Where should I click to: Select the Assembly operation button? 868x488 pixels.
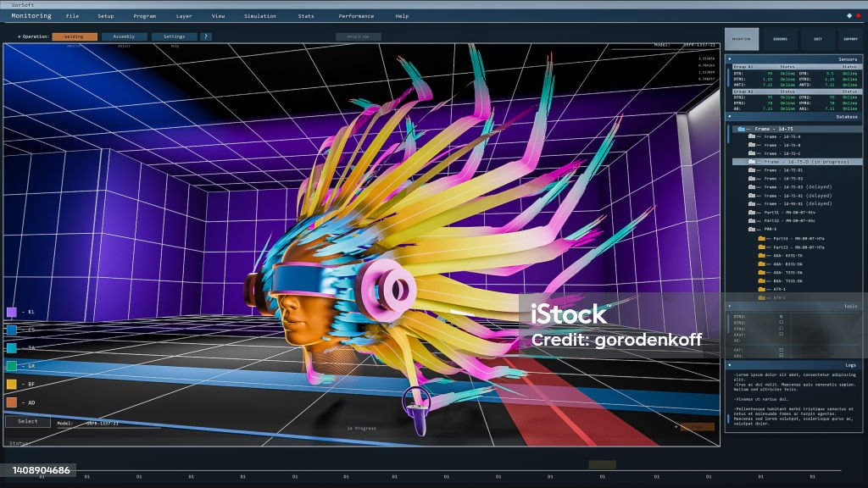pos(124,36)
